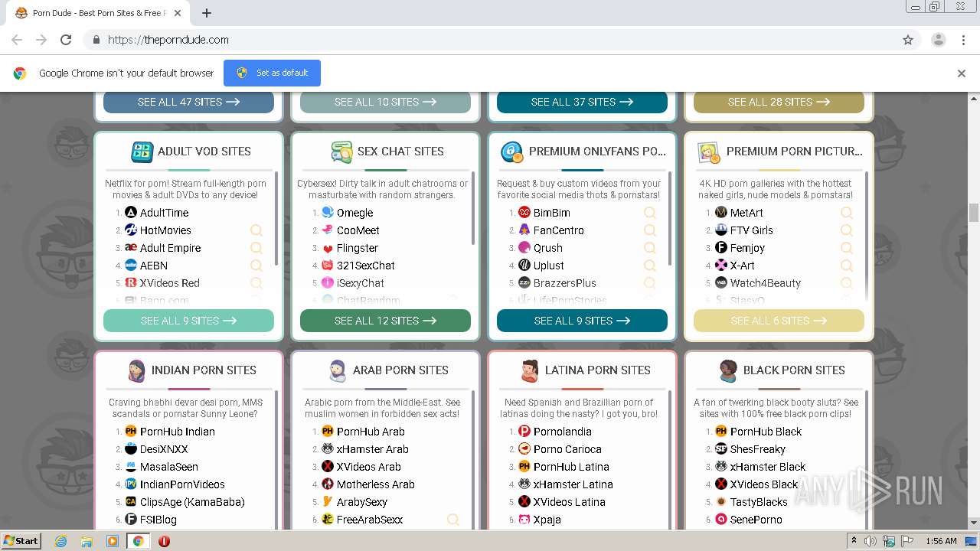Click the SEE ALL 12 SITES button
The image size is (980, 551).
[x=385, y=321]
